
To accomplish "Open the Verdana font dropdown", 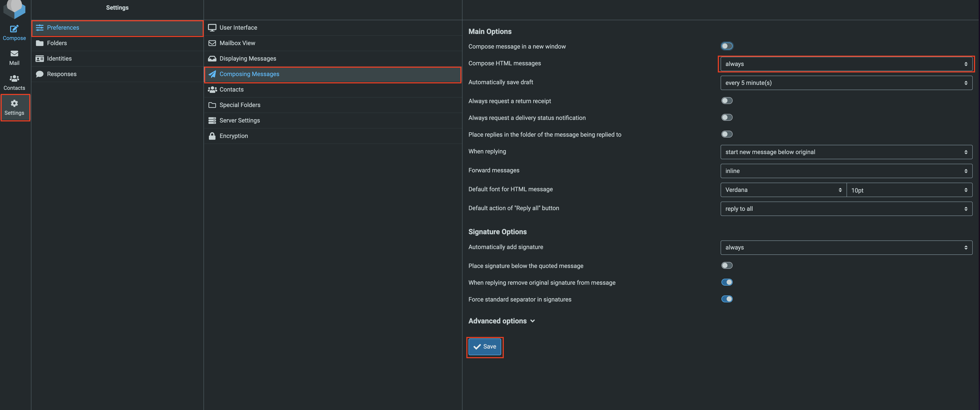I will tap(783, 190).
